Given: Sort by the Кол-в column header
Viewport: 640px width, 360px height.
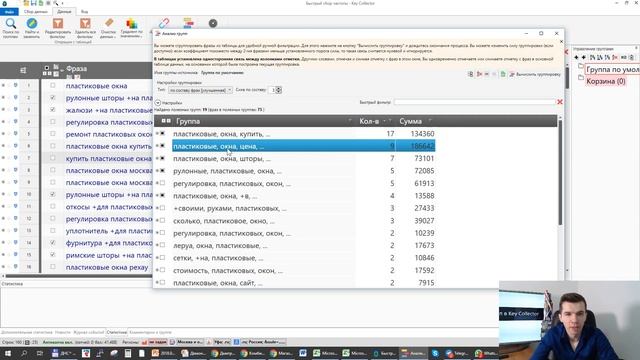Looking at the screenshot, I should [369, 121].
